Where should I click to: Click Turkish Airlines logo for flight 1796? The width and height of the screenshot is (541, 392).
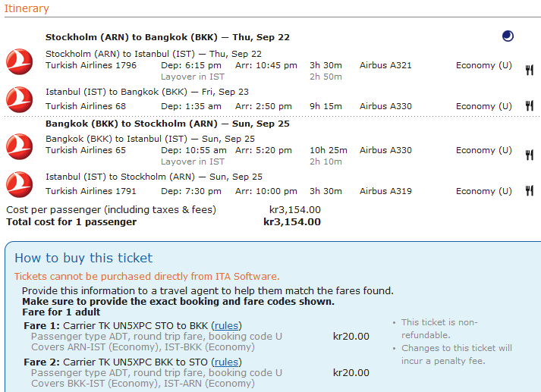click(x=19, y=61)
